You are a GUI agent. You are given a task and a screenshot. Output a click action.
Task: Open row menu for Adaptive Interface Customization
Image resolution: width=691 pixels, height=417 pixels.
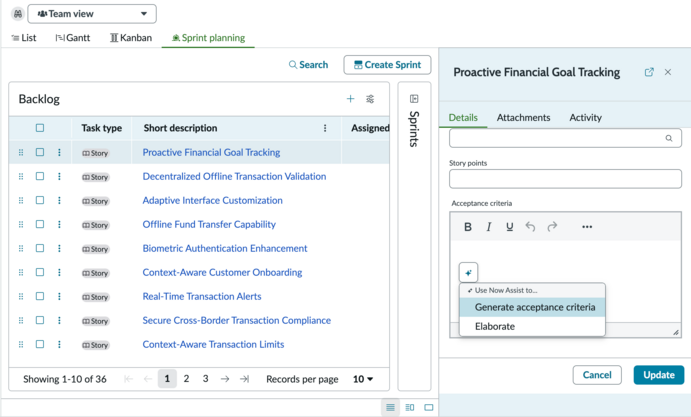tap(59, 200)
